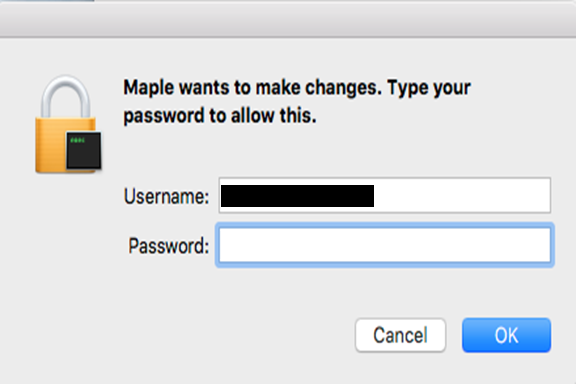
Task: Click the blank space after the redacted username
Action: pos(461,195)
